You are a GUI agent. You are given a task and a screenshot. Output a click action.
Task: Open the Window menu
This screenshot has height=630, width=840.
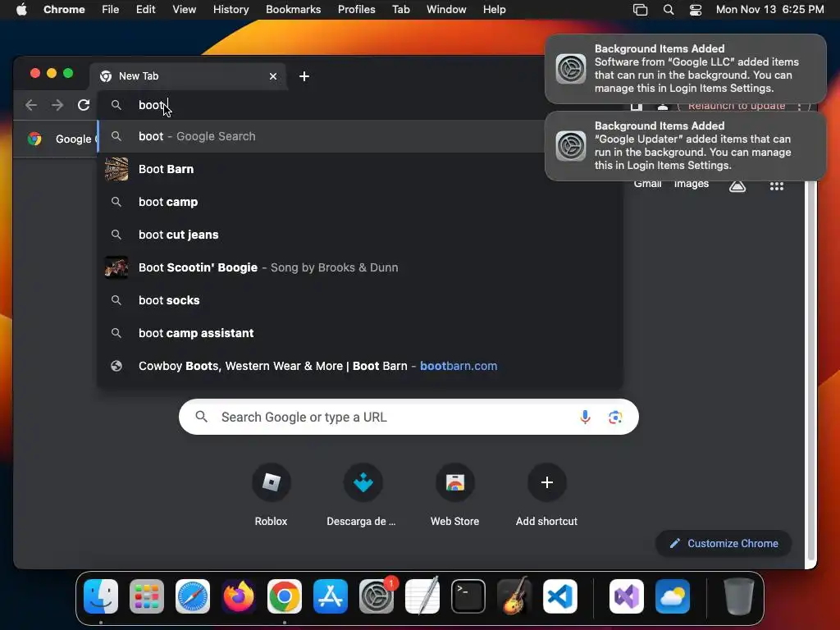click(446, 10)
